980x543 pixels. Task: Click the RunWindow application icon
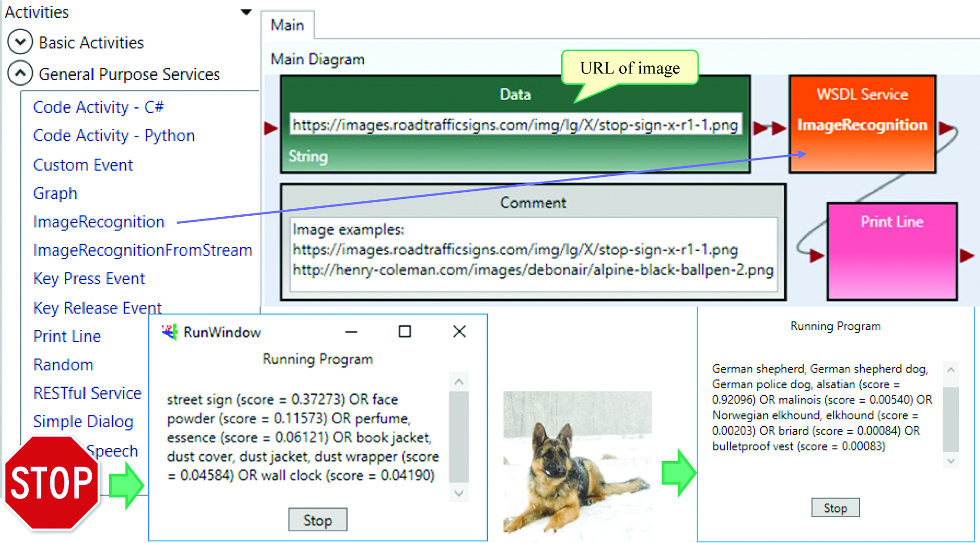[x=170, y=332]
